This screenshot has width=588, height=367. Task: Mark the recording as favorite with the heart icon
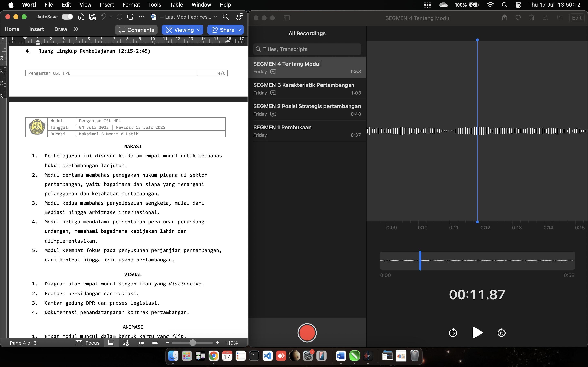point(518,18)
